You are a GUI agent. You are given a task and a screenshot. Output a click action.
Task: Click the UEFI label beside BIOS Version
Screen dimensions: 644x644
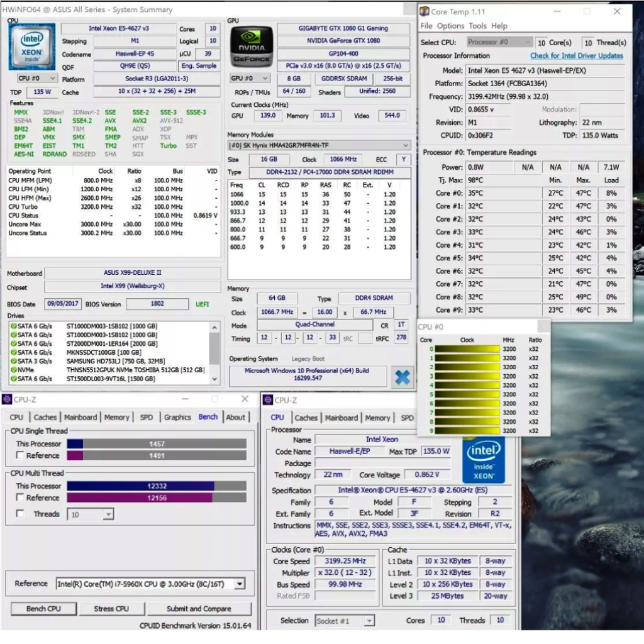click(x=202, y=304)
